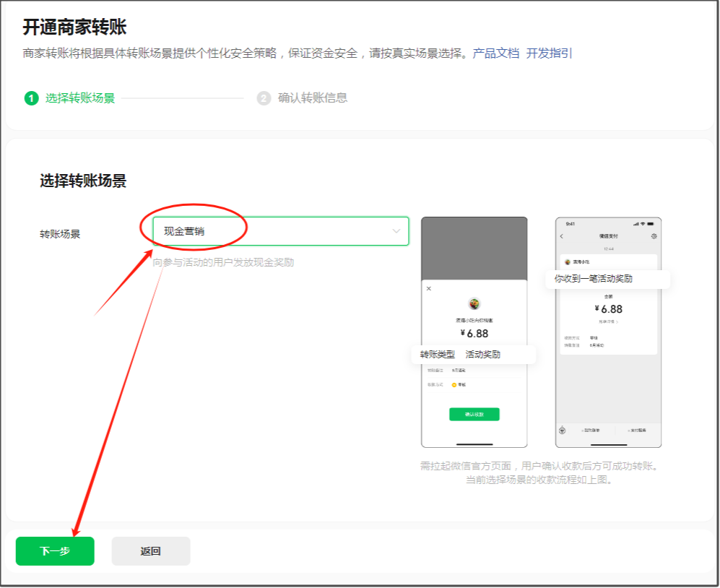Select the 选择转账场景 step label

80,98
